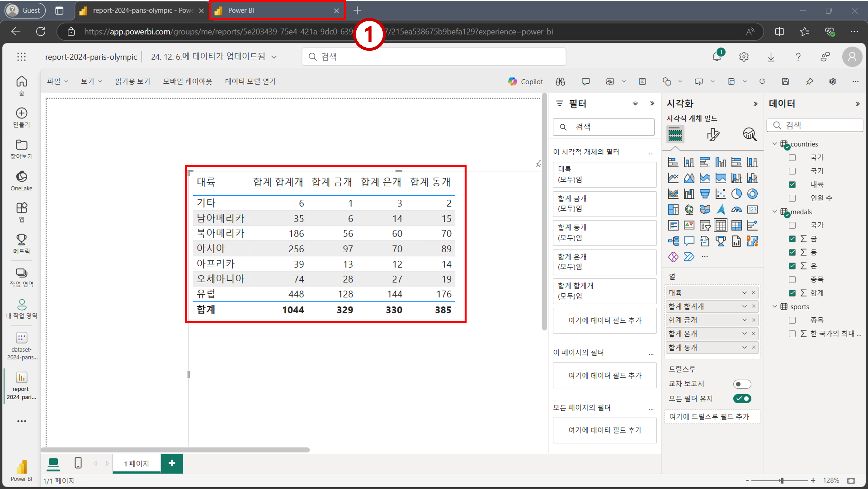Screen dimensions: 868x489
Task: Open dropdown for 대륙 column field
Action: (x=744, y=293)
